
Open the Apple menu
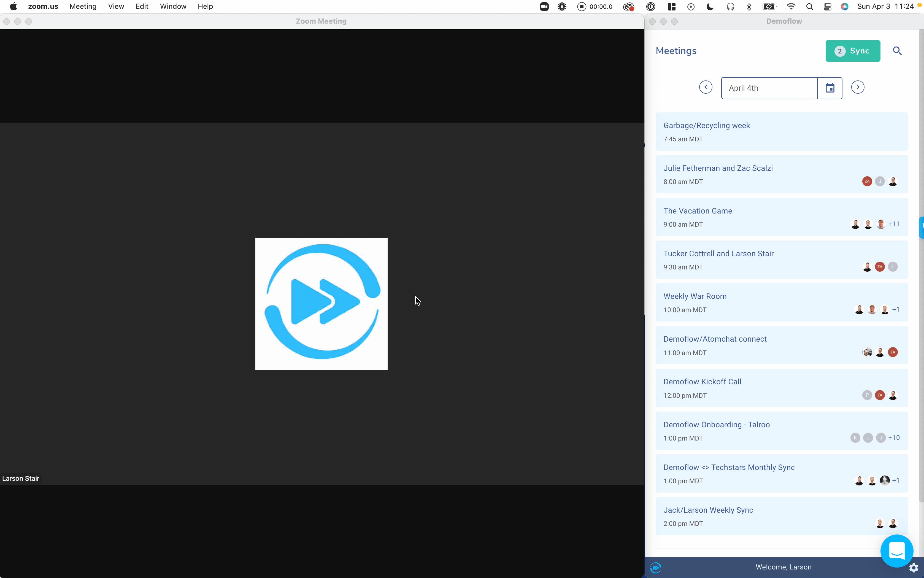13,7
